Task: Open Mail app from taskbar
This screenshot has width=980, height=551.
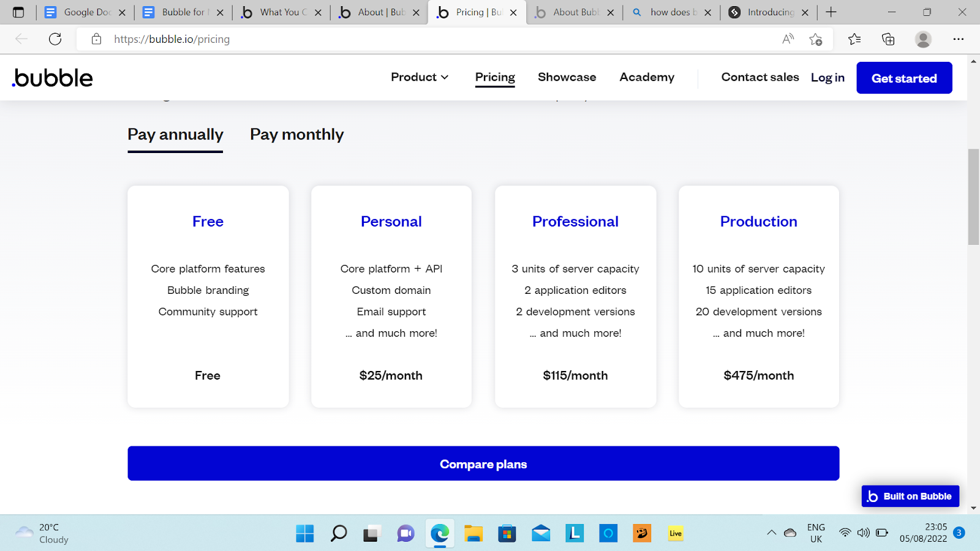Action: point(541,533)
